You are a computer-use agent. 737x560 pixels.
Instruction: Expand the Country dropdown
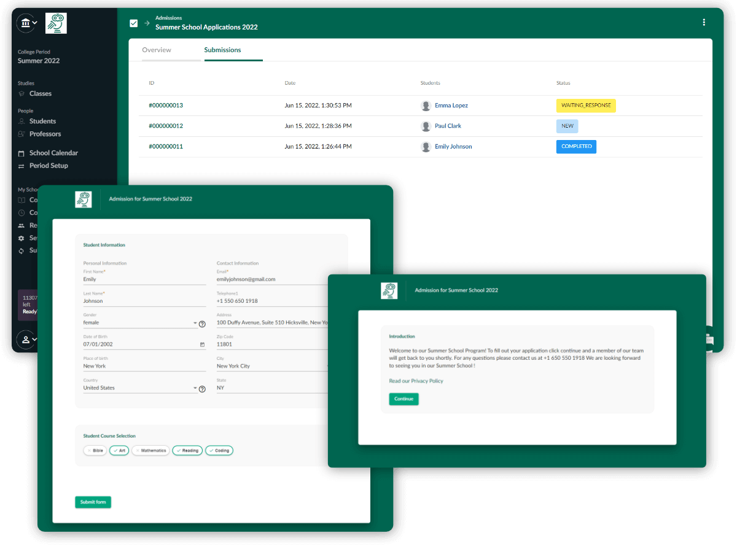click(x=195, y=388)
